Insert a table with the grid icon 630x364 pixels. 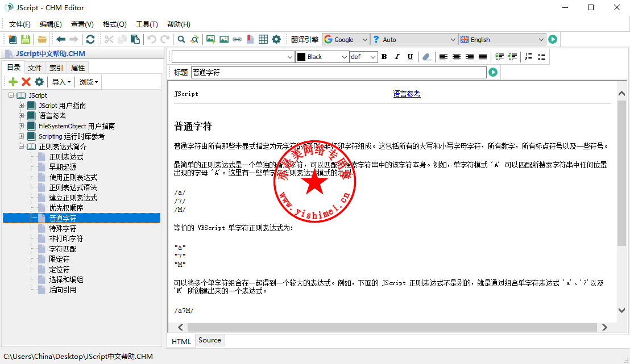pos(263,39)
